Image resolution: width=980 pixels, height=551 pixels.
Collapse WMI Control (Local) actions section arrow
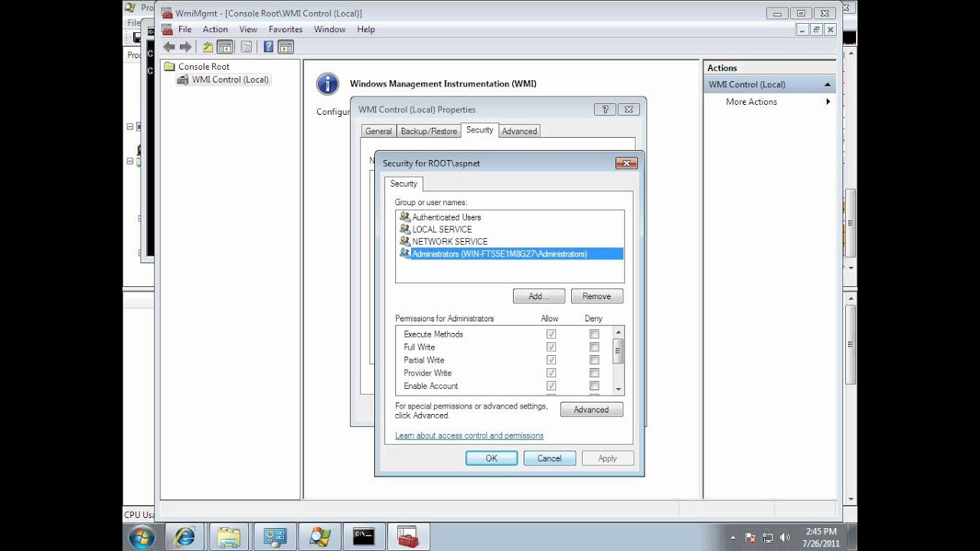828,85
